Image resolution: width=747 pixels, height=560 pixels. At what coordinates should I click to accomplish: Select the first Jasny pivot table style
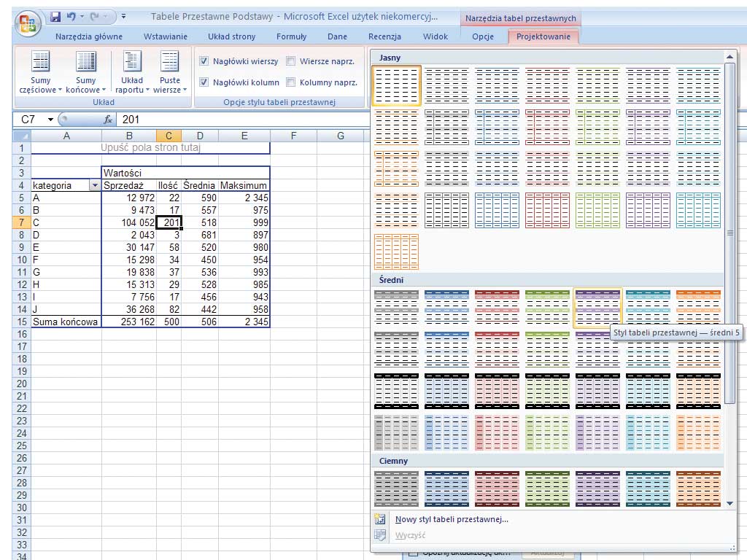point(396,86)
